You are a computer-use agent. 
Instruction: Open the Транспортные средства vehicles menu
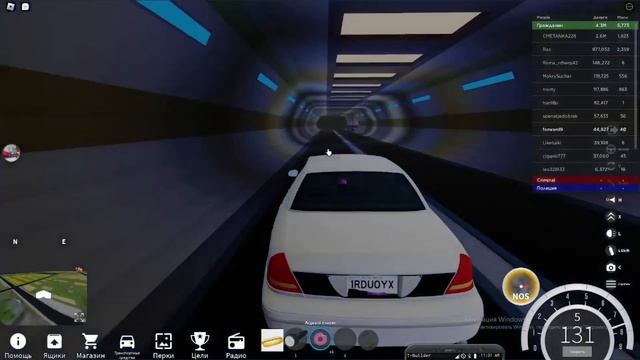click(127, 346)
